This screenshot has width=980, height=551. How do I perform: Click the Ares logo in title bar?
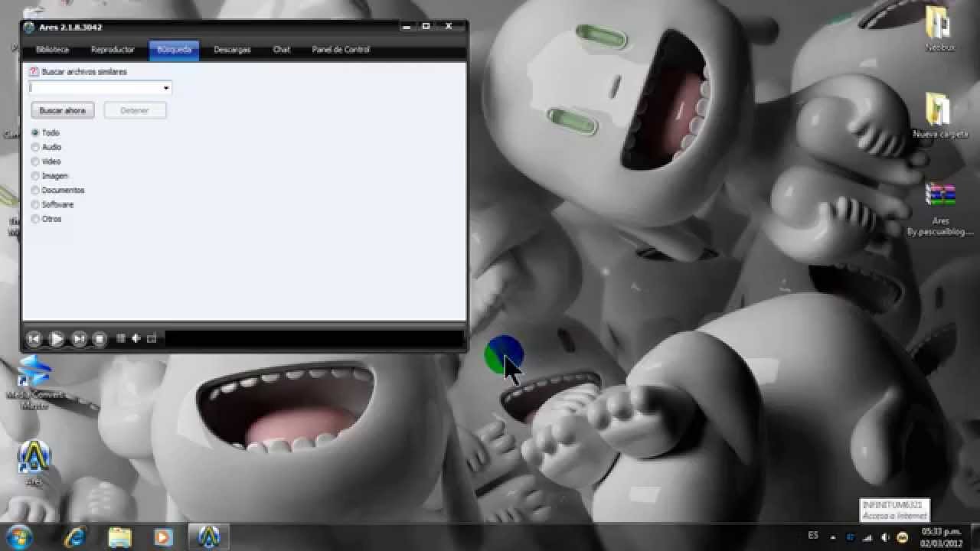pyautogui.click(x=29, y=28)
